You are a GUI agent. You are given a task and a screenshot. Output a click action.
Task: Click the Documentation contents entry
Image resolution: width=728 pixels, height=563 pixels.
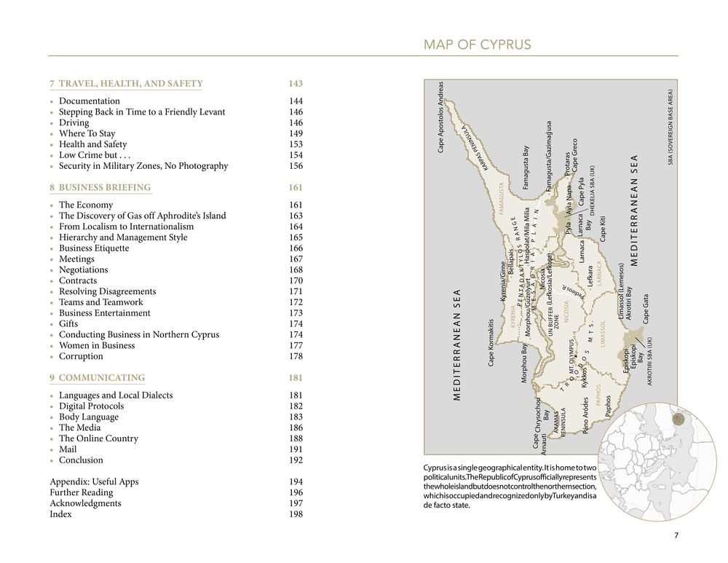tap(90, 101)
